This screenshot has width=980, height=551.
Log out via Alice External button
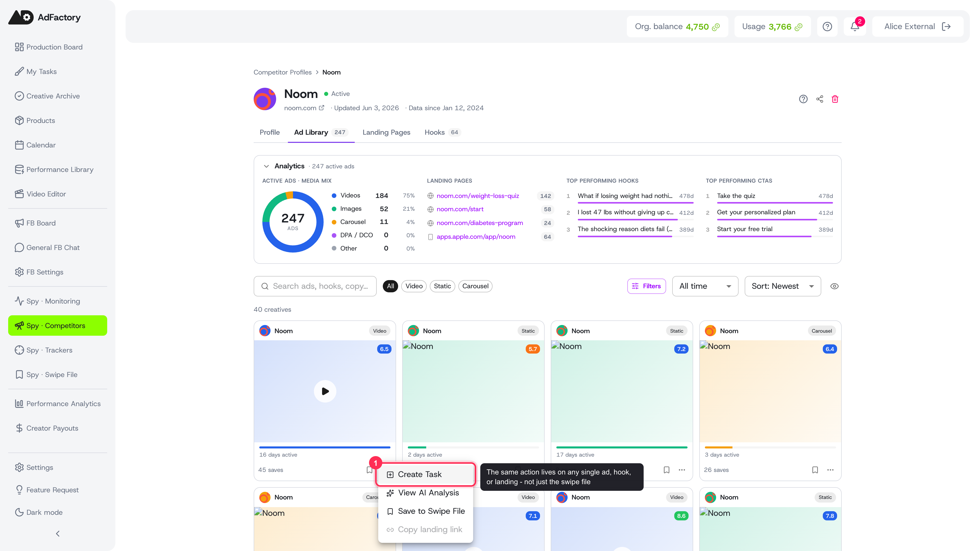918,26
